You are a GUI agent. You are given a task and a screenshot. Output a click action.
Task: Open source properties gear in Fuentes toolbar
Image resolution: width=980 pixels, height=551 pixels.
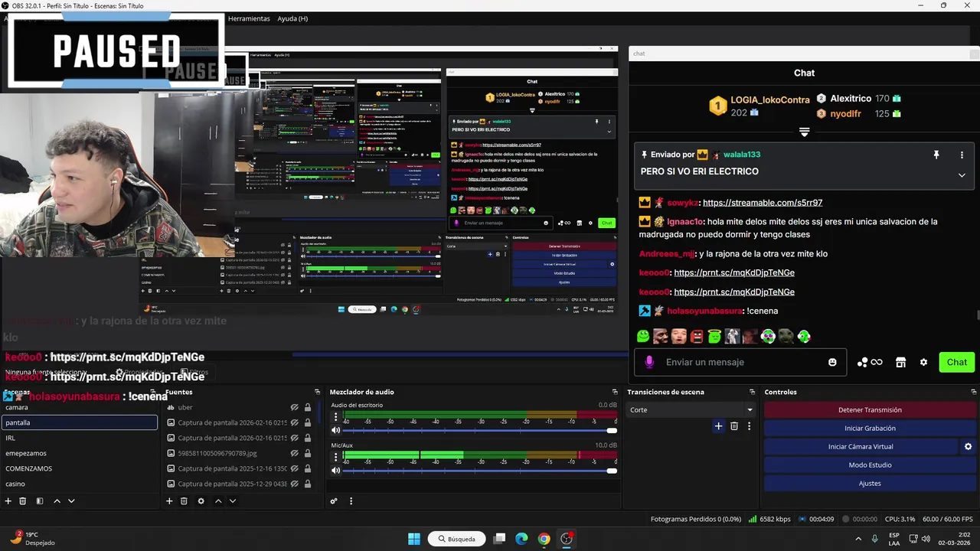tap(201, 501)
